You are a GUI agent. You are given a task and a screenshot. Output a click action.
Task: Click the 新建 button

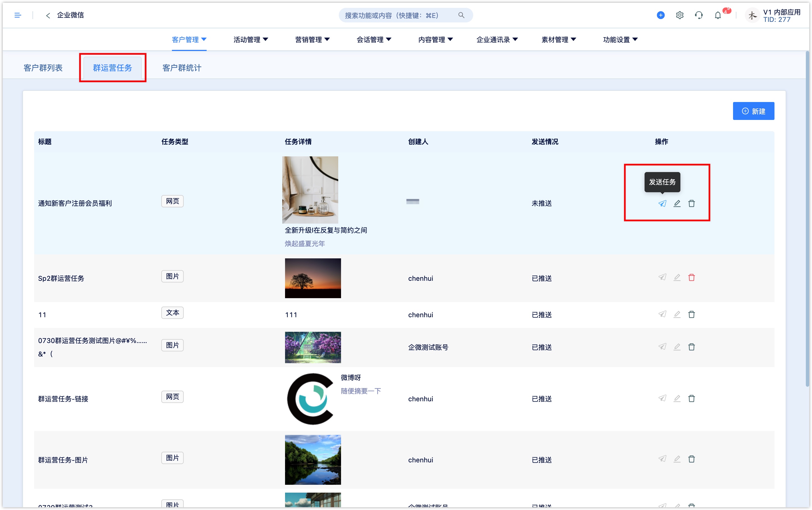pyautogui.click(x=753, y=111)
